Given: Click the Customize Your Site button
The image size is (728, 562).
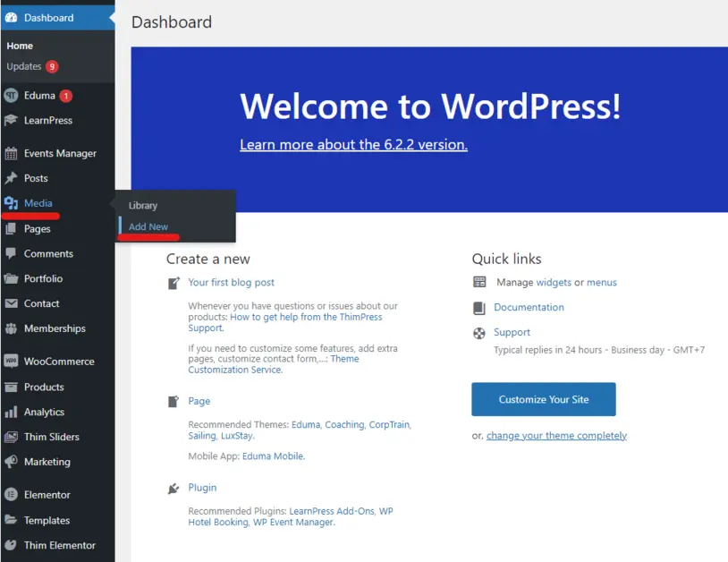Looking at the screenshot, I should coord(543,400).
